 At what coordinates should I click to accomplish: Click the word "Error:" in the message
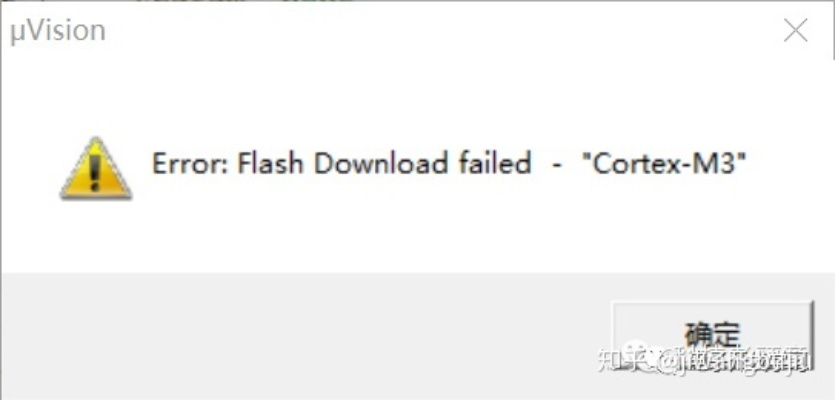click(190, 163)
